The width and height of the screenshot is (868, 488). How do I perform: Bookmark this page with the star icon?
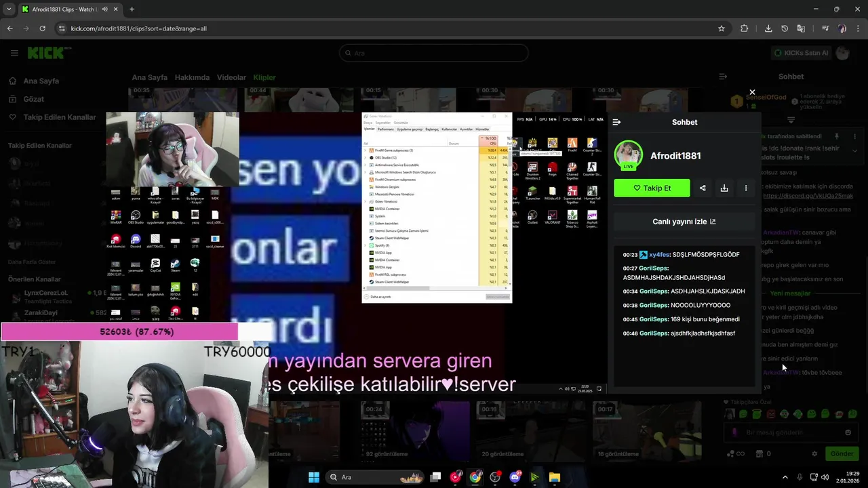tap(722, 28)
